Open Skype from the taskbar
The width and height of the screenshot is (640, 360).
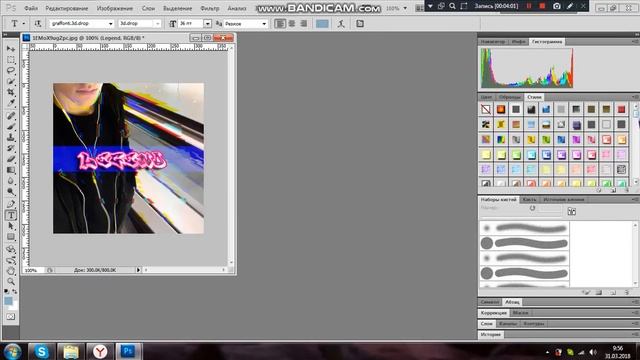pos(42,351)
